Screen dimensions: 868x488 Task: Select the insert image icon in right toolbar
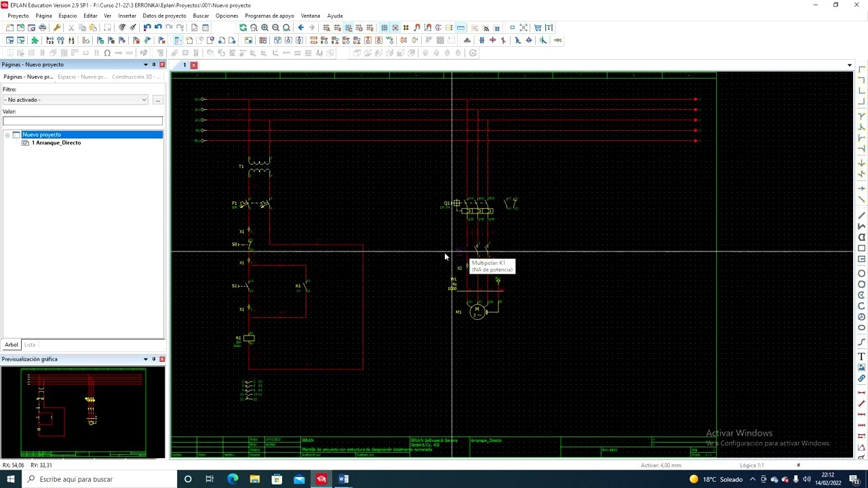click(862, 367)
